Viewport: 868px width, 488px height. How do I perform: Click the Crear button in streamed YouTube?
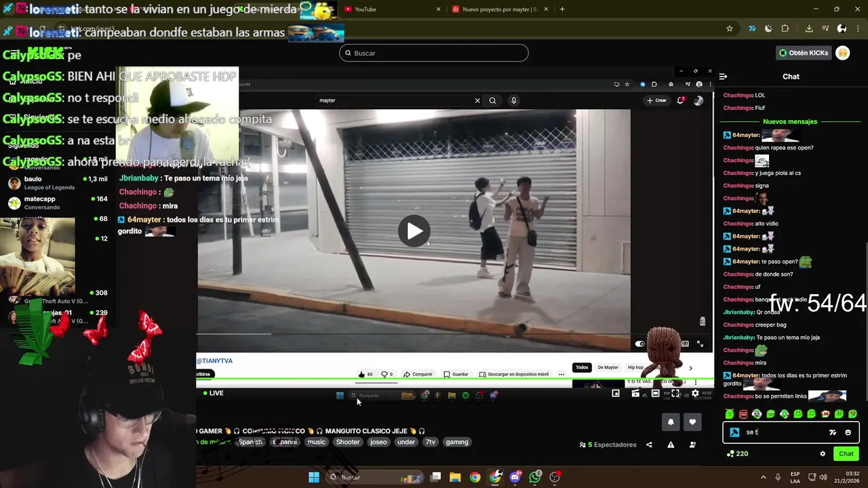656,100
